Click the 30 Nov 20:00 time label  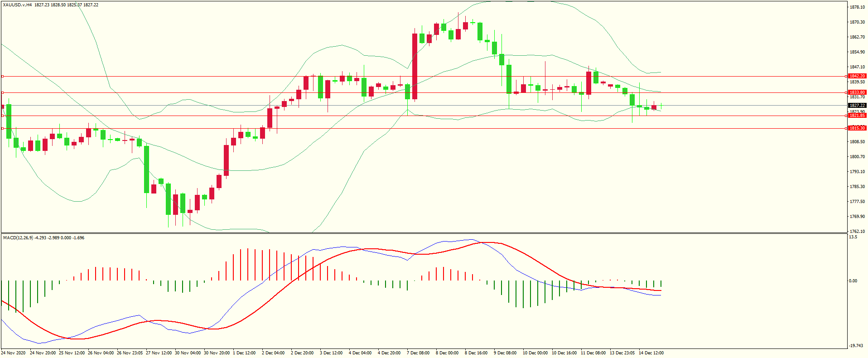[x=217, y=353]
